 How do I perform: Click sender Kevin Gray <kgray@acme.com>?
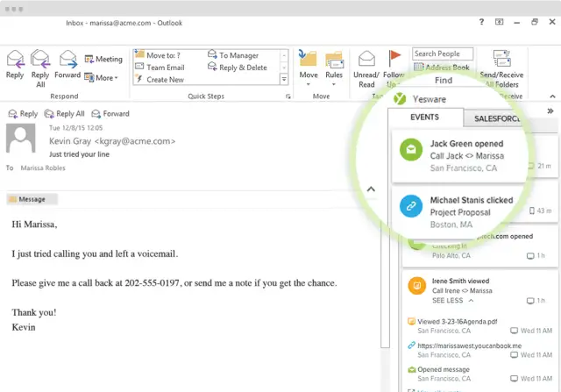click(x=112, y=141)
